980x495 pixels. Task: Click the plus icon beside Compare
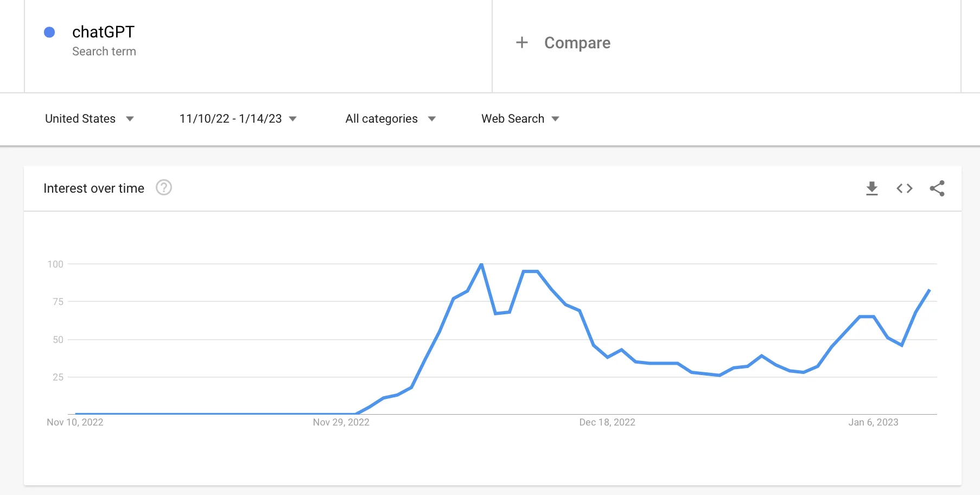(522, 42)
